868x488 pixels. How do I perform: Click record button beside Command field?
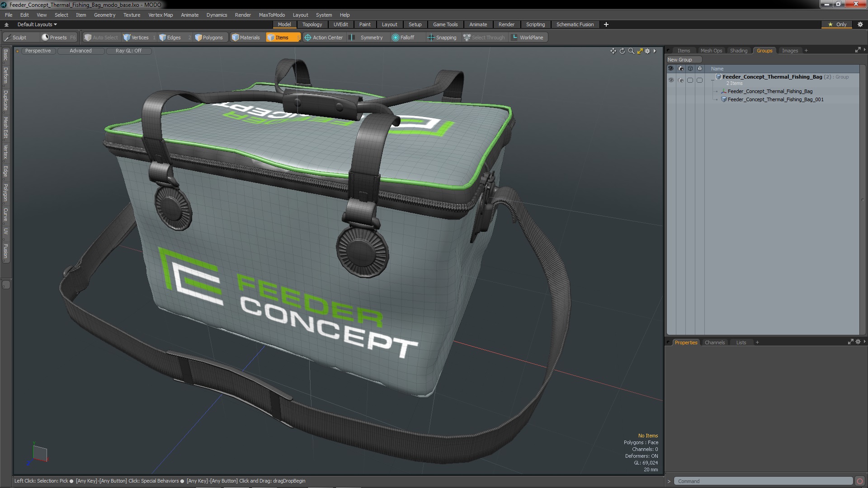coord(860,481)
